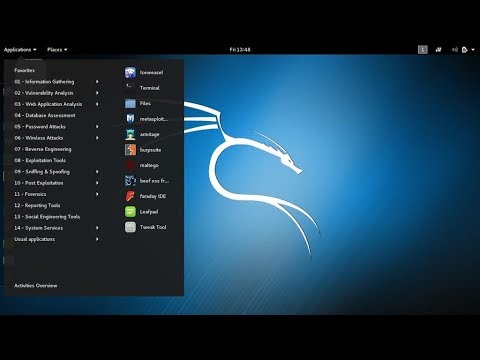Expand 03 - Web Application Analysis arrow
The height and width of the screenshot is (360, 480).
click(x=97, y=104)
